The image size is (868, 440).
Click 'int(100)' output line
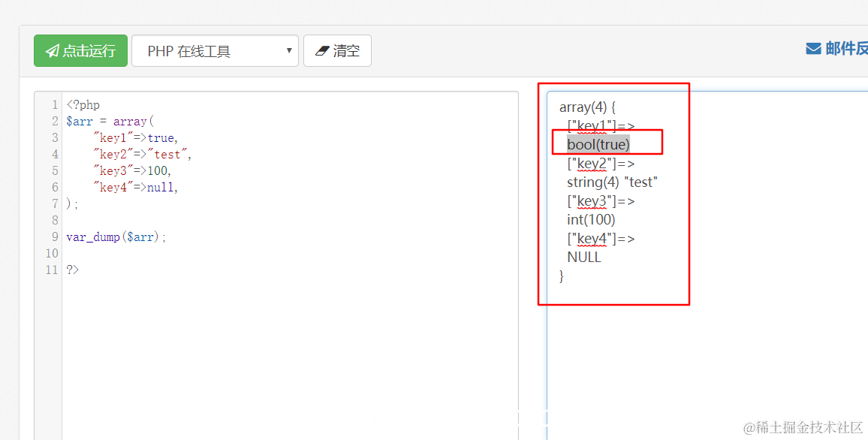[591, 220]
